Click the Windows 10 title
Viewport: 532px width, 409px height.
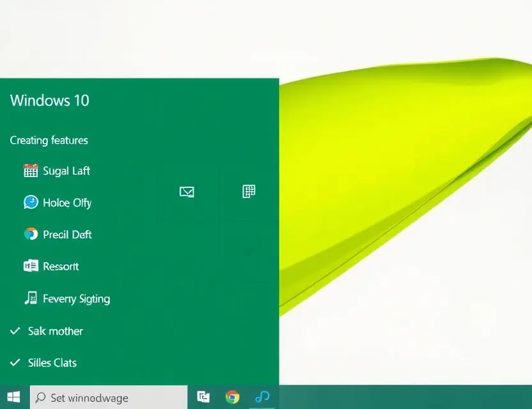(x=49, y=100)
